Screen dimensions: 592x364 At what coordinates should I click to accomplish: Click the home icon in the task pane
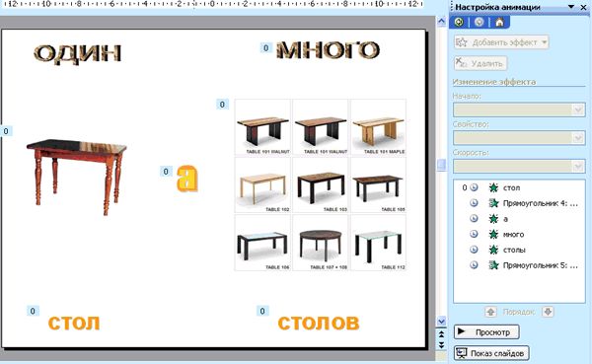click(x=499, y=22)
